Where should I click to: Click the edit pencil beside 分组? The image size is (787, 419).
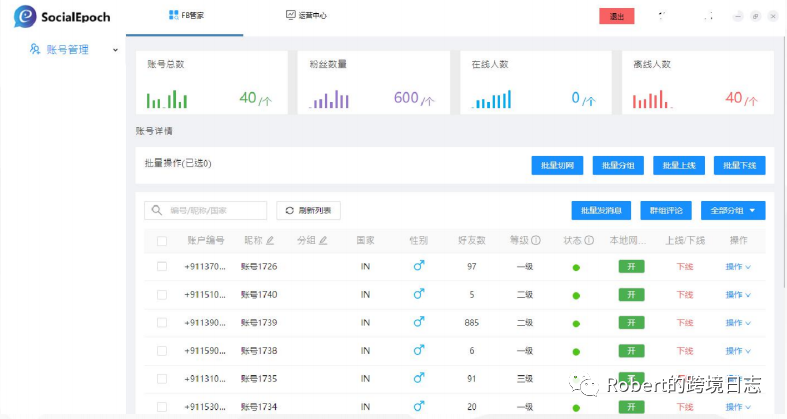(x=323, y=240)
